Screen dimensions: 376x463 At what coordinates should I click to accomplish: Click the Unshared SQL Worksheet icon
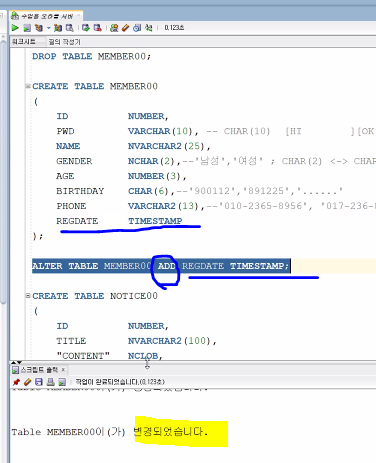pyautogui.click(x=114, y=28)
